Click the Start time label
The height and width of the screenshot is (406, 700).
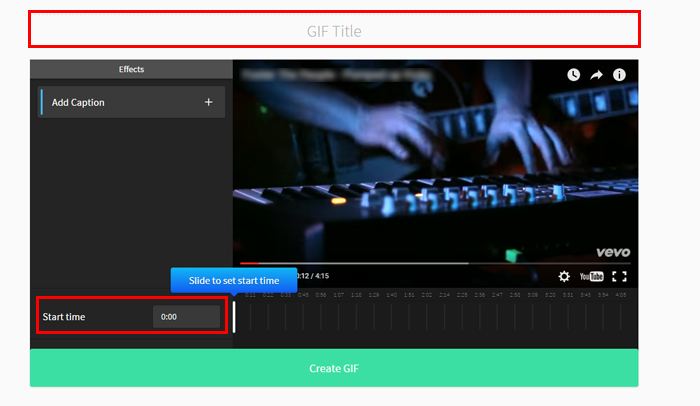(64, 317)
